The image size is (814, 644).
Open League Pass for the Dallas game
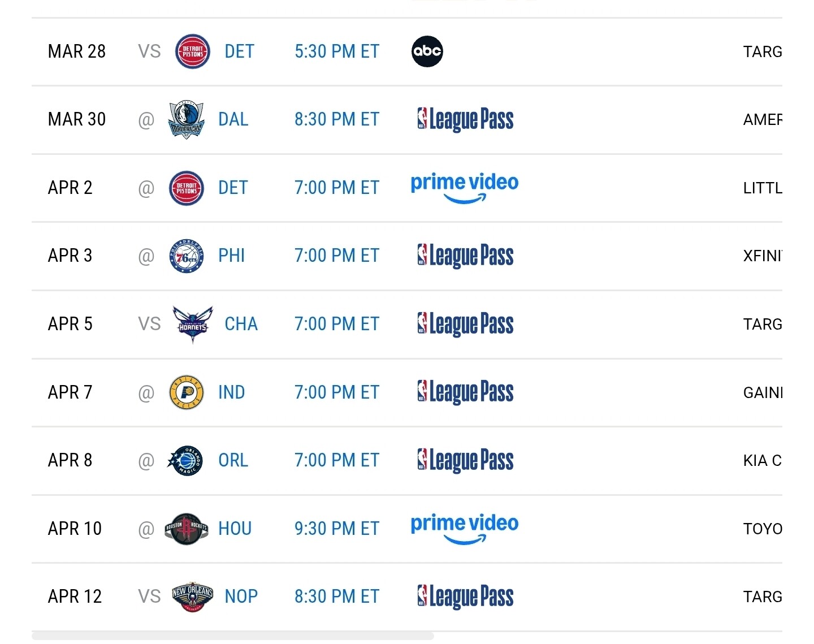pyautogui.click(x=465, y=119)
